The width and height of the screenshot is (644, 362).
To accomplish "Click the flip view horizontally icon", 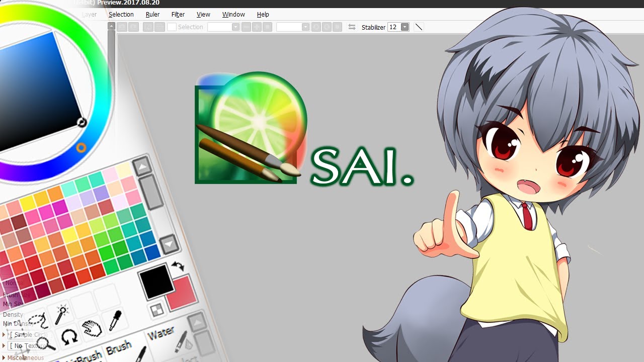I will click(x=352, y=27).
